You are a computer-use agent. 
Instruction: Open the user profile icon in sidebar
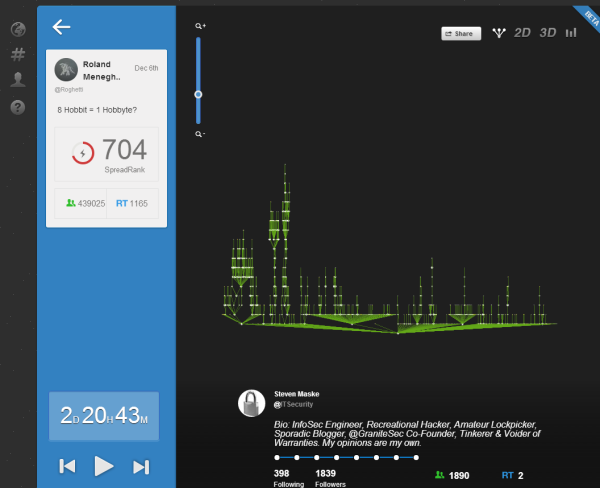(x=18, y=80)
